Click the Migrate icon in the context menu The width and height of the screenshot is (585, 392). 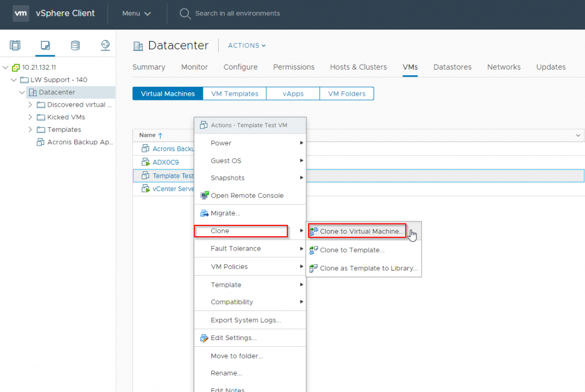[x=205, y=213]
